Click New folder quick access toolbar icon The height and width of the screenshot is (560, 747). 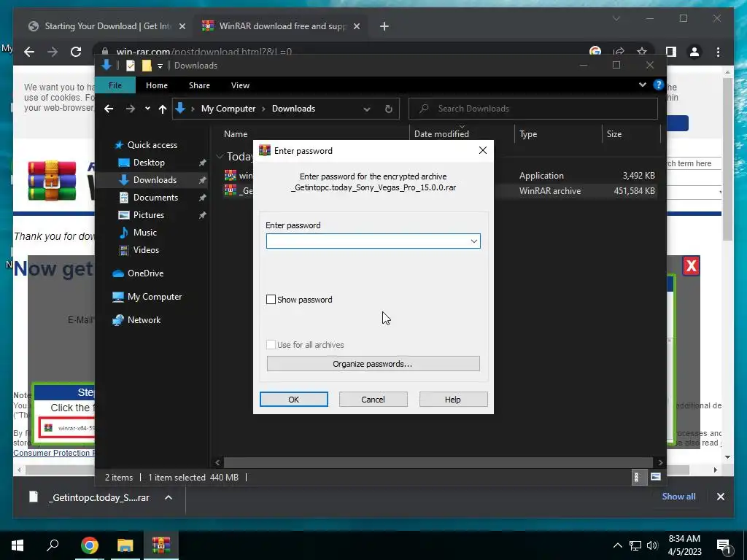[x=147, y=66]
